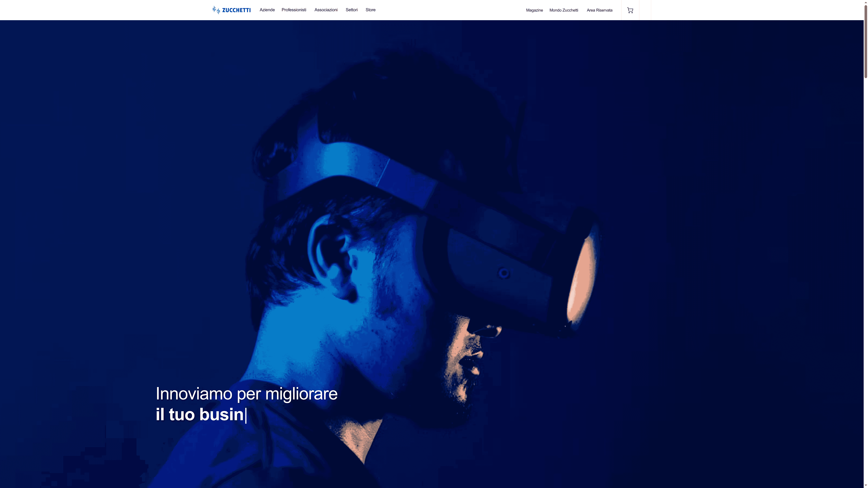Image resolution: width=868 pixels, height=488 pixels.
Task: Click the 'Innoviamo per migliorare' headline
Action: pyautogui.click(x=246, y=393)
